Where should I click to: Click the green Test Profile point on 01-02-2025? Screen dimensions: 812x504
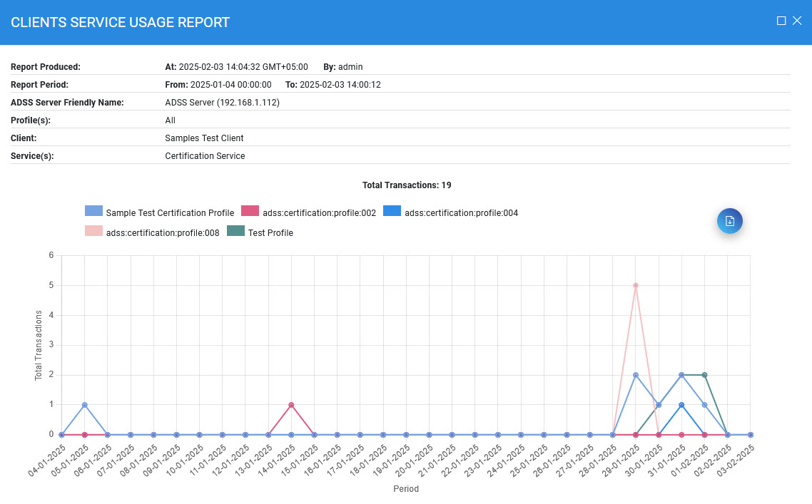pyautogui.click(x=704, y=375)
